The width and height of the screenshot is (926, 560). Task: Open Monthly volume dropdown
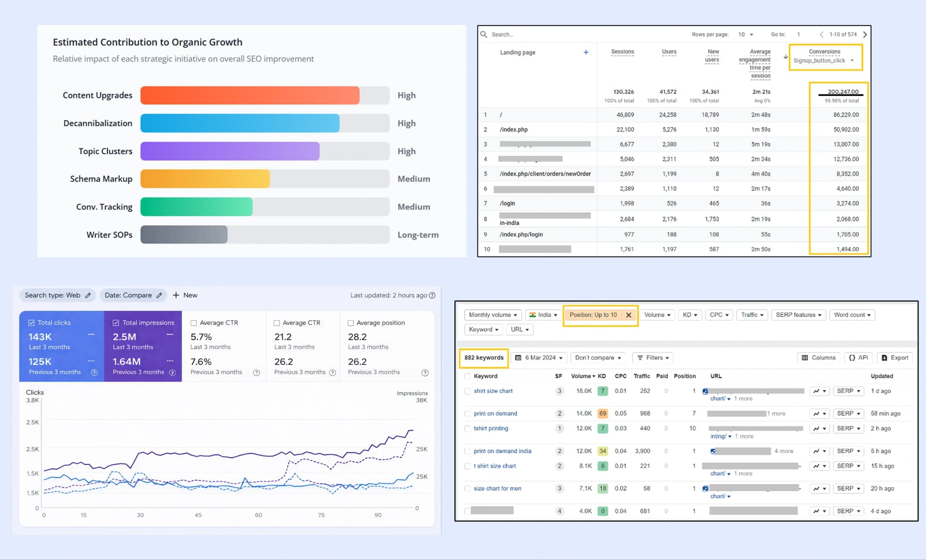493,315
